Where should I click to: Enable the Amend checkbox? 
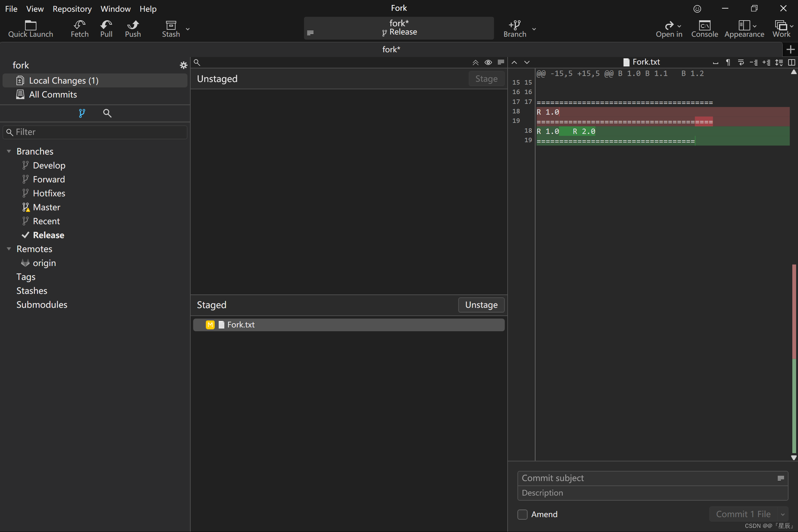tap(522, 514)
